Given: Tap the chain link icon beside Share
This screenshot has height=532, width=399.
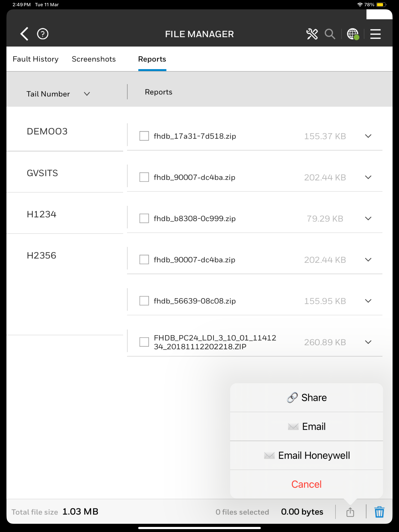Looking at the screenshot, I should [292, 398].
